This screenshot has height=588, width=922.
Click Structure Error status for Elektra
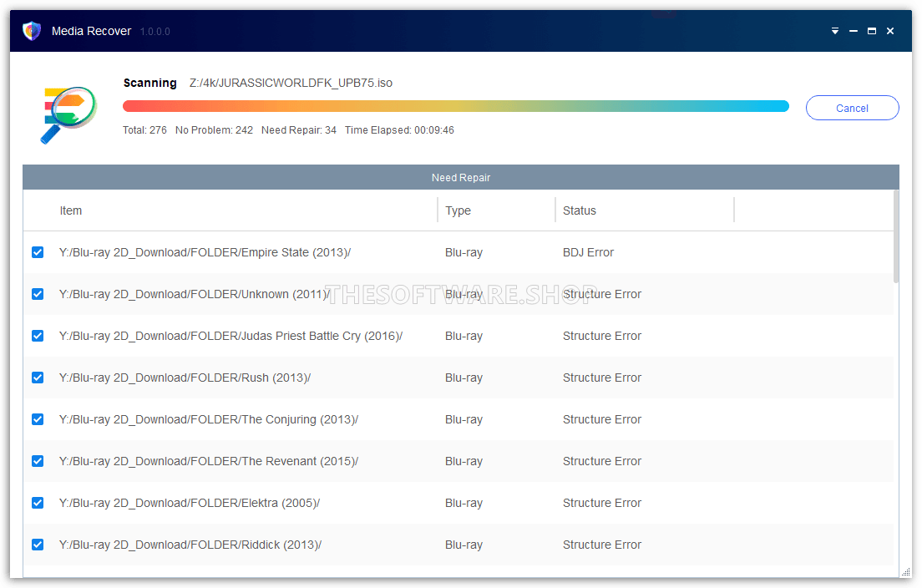601,503
